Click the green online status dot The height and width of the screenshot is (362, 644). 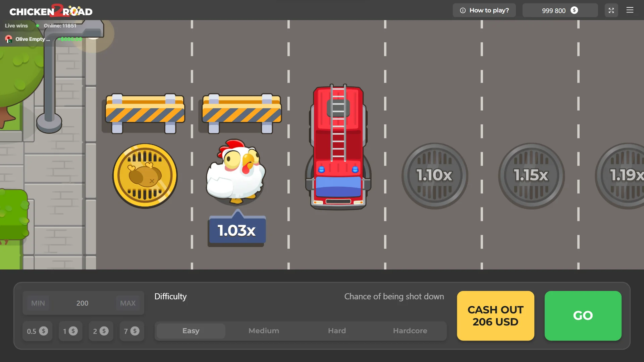coord(38,26)
